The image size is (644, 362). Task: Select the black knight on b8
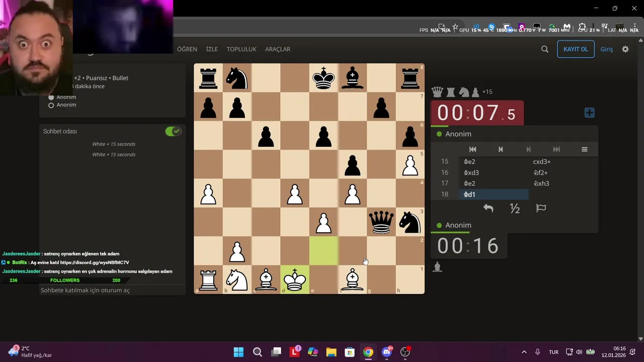coord(237,78)
